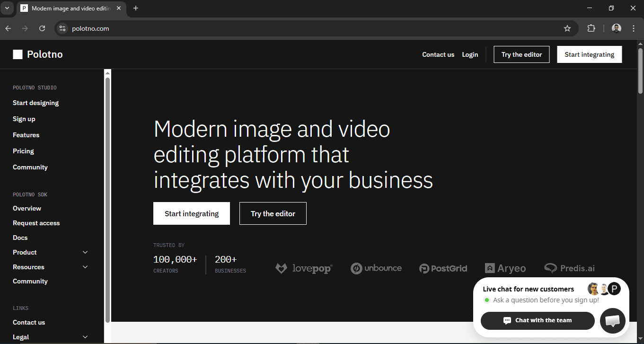
Task: Open the Chrome three-dot menu
Action: 634,28
